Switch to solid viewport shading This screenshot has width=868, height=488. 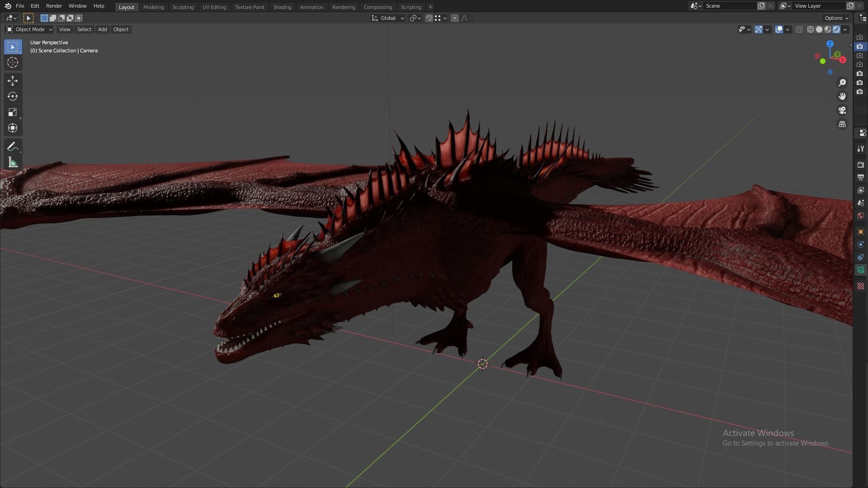click(819, 29)
